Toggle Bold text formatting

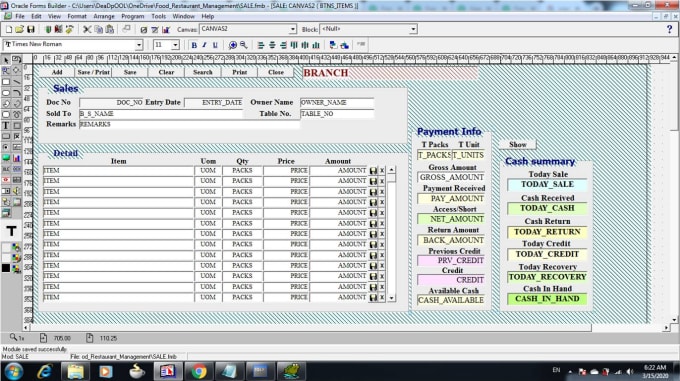pyautogui.click(x=194, y=45)
